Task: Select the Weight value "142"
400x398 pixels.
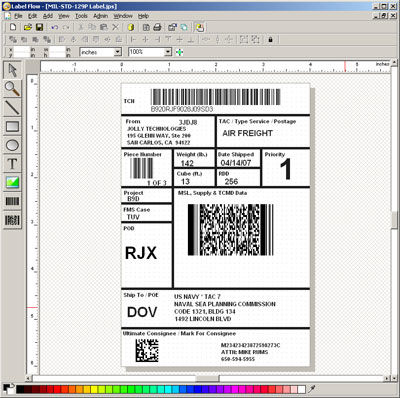Action: 187,163
